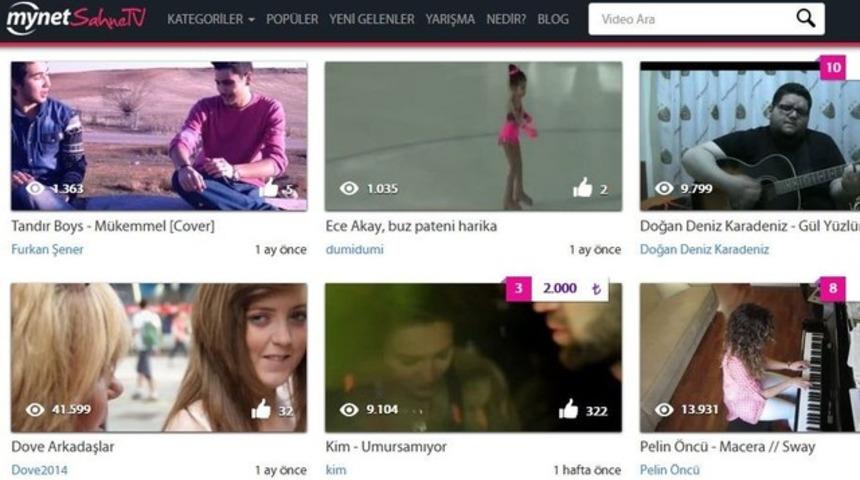This screenshot has width=860, height=480.
Task: Click views eye icon on Ece Akay video
Action: [x=349, y=188]
